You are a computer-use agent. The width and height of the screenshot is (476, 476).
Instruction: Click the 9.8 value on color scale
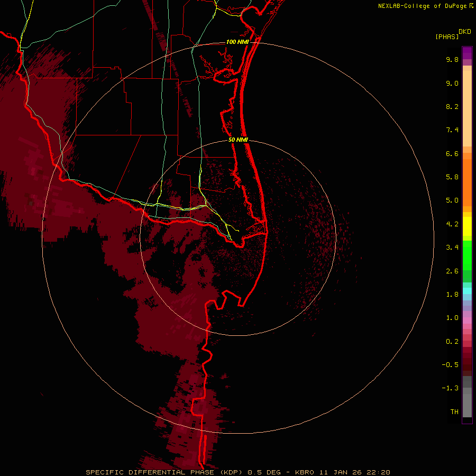pos(452,59)
